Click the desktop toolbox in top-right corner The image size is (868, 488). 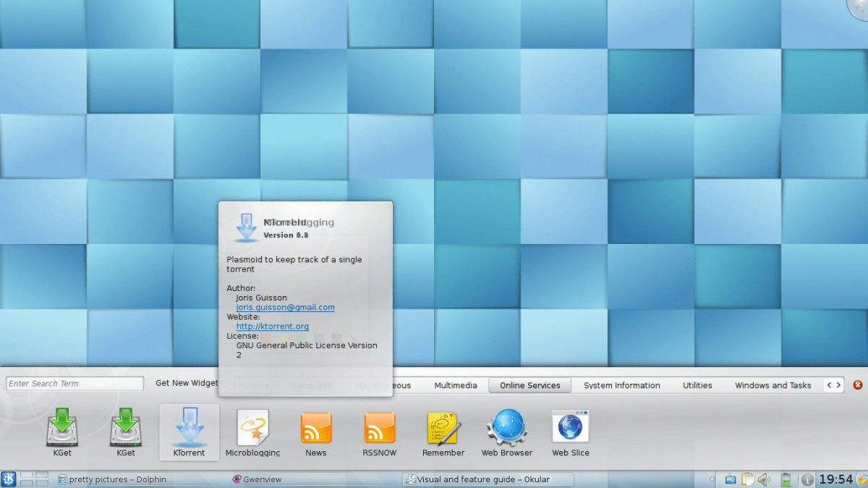pos(859,7)
